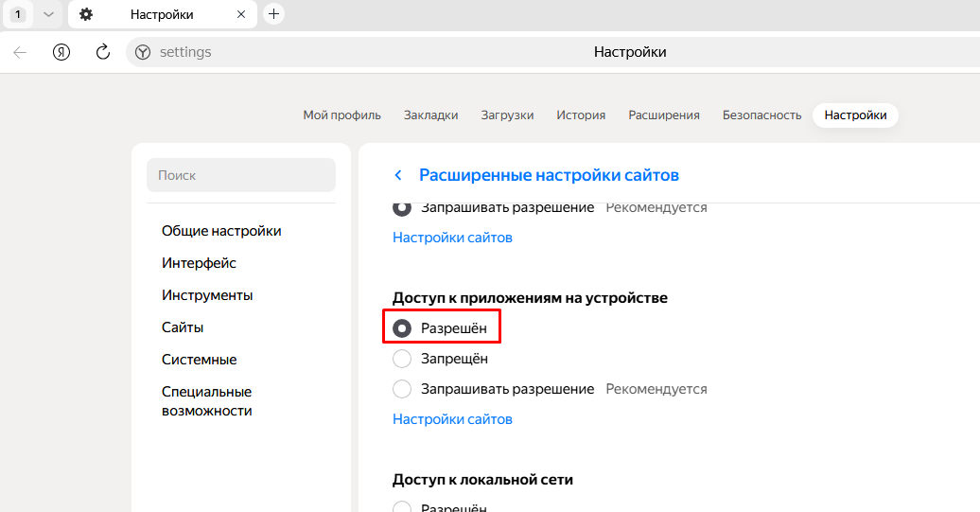Open a new tab with the plus icon

pyautogui.click(x=273, y=14)
